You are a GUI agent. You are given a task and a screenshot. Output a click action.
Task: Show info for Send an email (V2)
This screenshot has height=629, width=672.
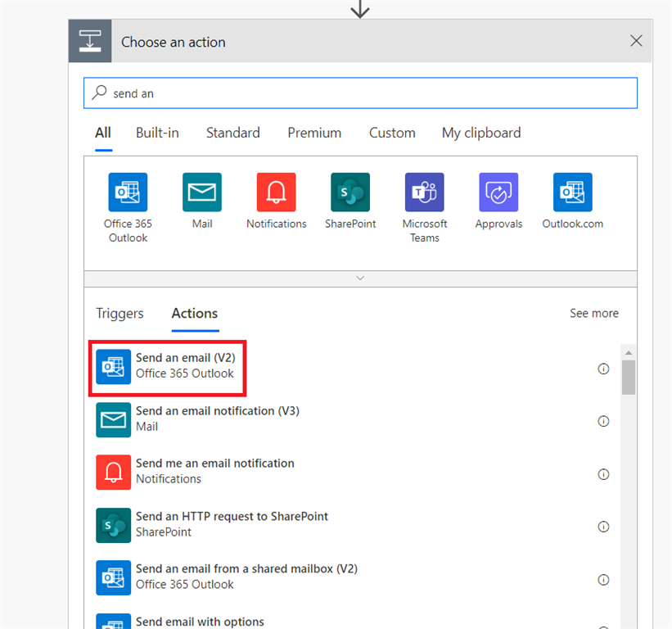603,369
